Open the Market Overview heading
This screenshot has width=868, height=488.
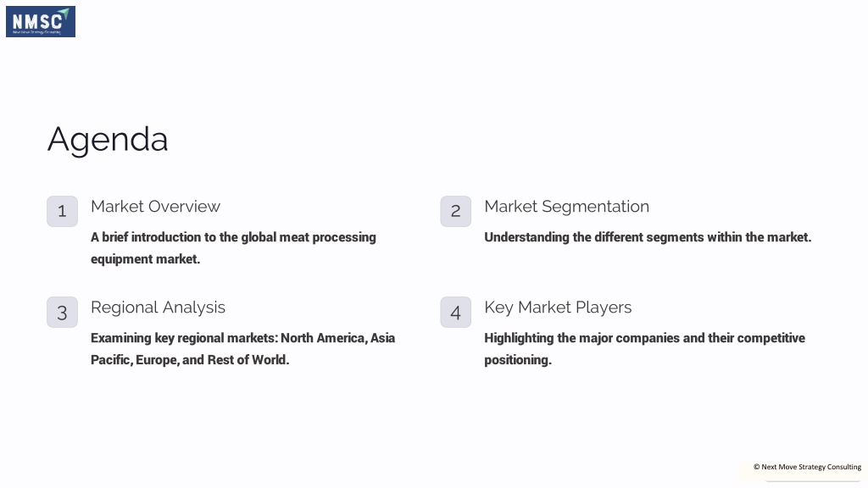pos(156,207)
